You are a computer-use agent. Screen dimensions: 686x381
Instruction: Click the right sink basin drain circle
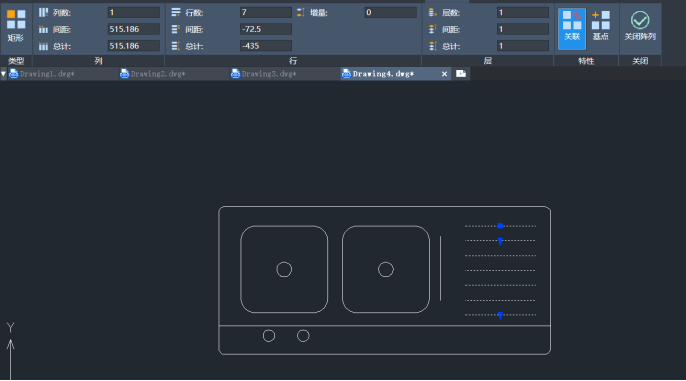pyautogui.click(x=386, y=269)
